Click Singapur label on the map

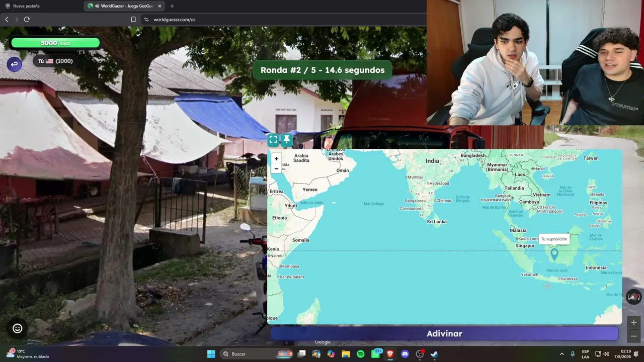(525, 245)
